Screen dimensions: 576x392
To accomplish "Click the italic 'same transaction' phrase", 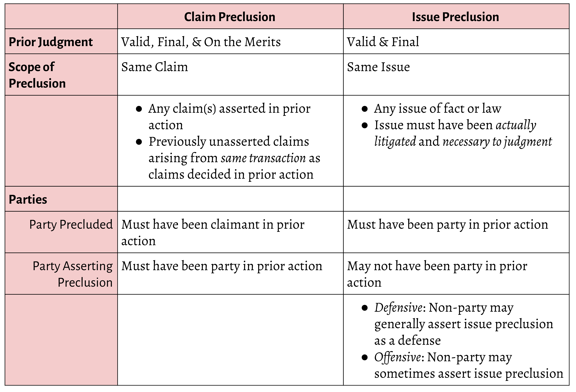I will point(263,158).
